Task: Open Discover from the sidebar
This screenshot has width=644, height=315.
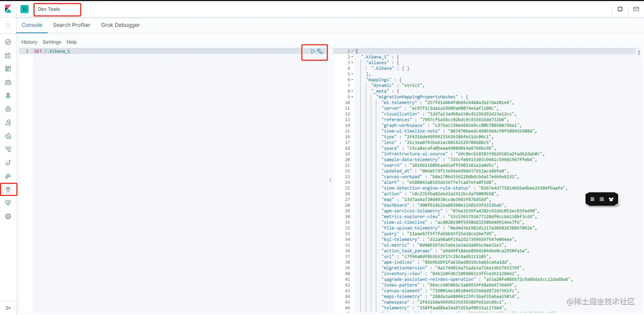Action: (x=8, y=42)
